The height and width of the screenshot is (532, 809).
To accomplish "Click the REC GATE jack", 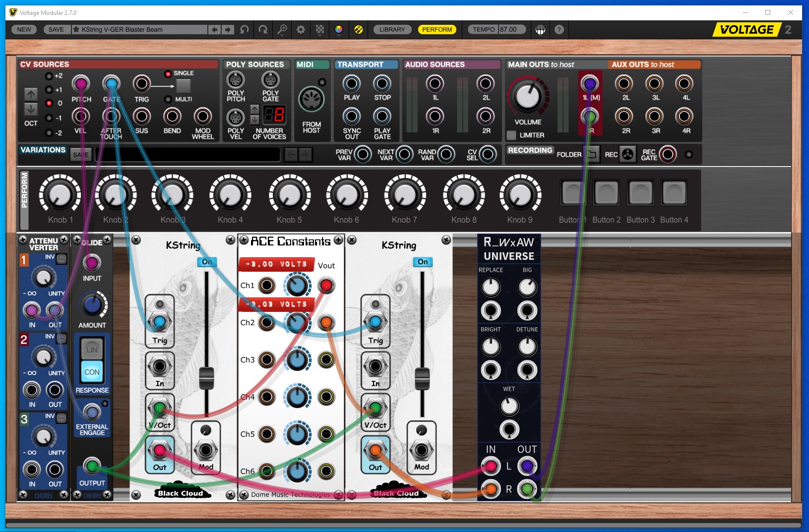I will [668, 154].
